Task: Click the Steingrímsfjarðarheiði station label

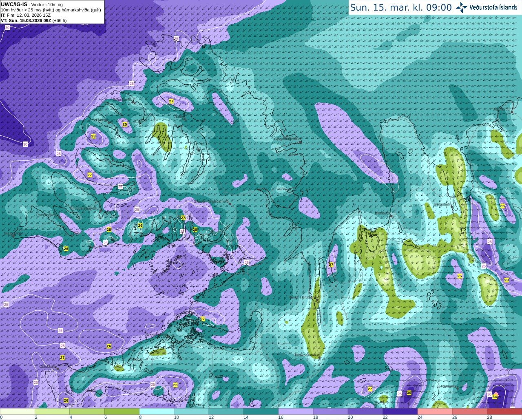Action: coord(211,201)
